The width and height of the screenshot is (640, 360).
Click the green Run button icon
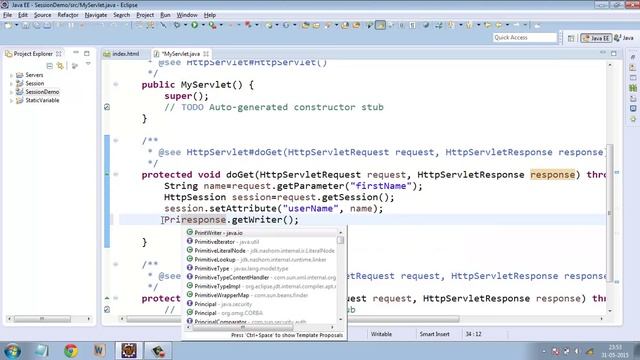click(x=195, y=25)
